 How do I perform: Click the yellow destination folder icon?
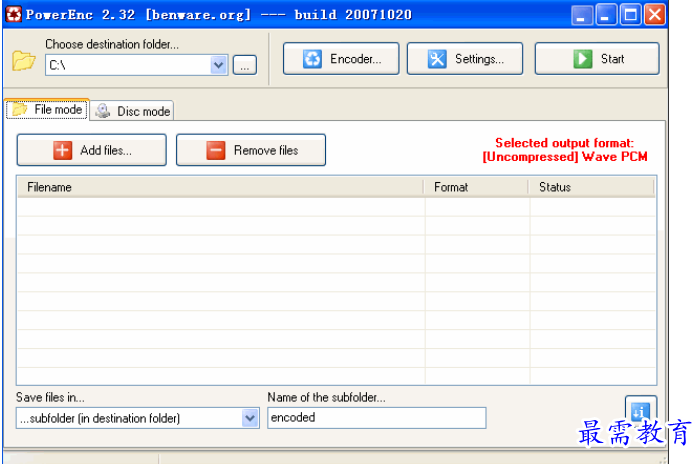pos(23,61)
